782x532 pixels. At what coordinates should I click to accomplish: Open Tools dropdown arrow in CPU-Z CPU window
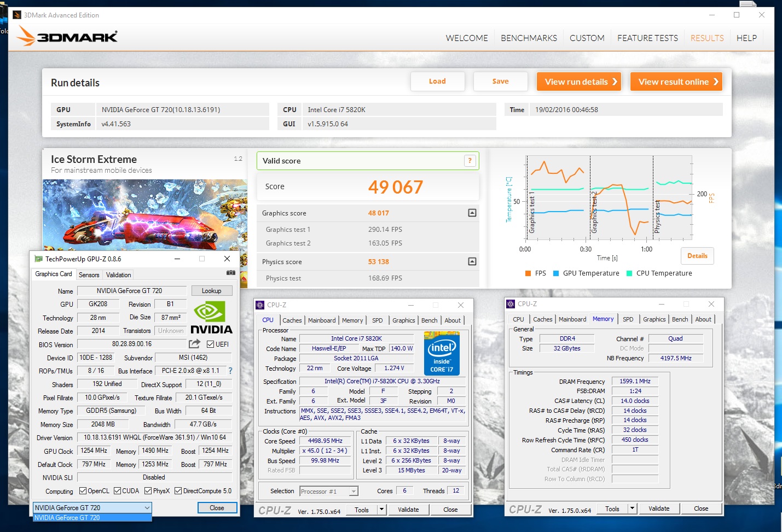[x=383, y=510]
